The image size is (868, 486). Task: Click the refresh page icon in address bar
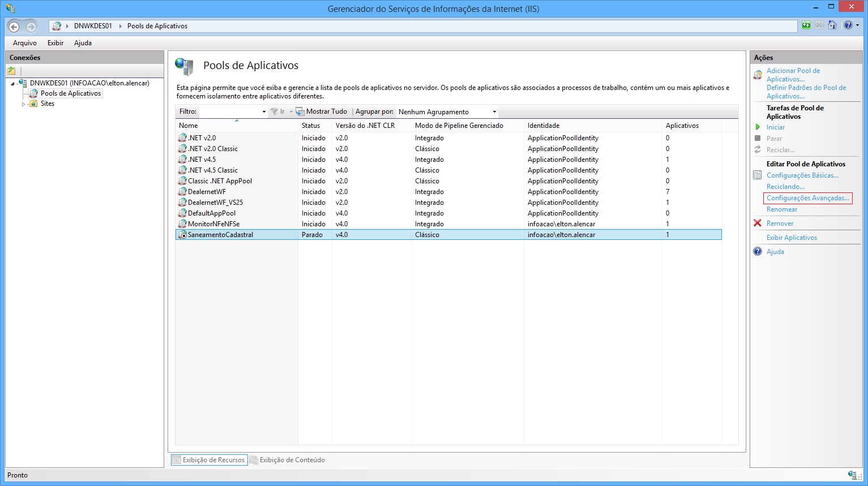[x=806, y=25]
